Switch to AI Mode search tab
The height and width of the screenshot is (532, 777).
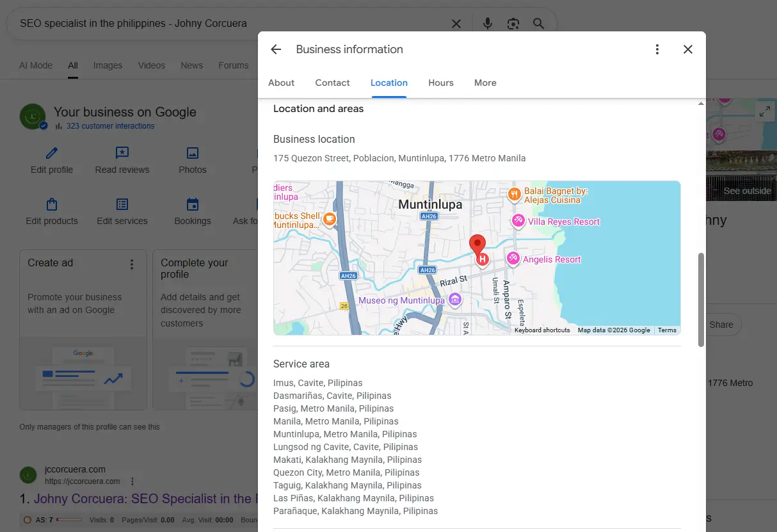click(x=36, y=65)
